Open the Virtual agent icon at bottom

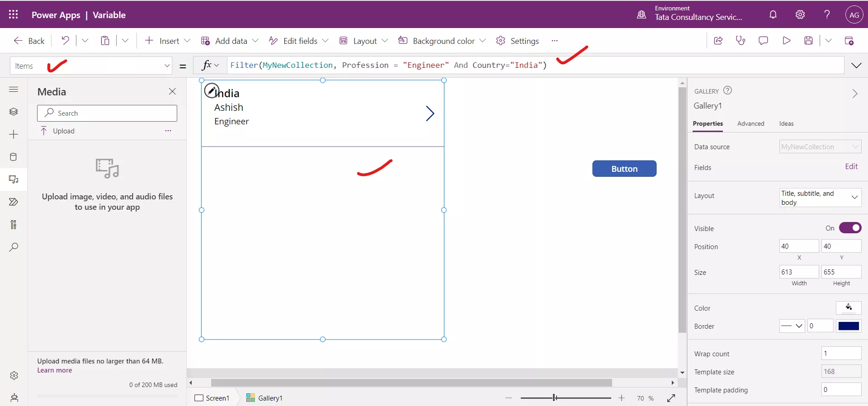click(x=14, y=398)
